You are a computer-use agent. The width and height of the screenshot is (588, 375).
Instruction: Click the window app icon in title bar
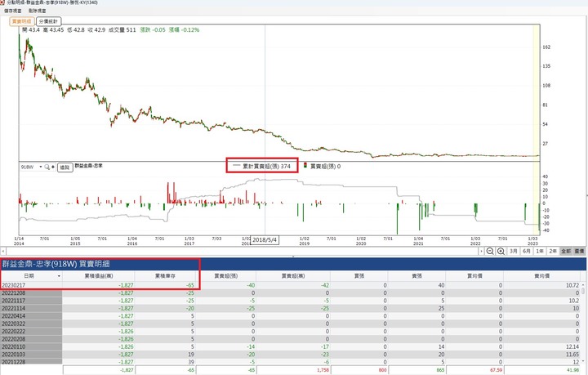[x=3, y=2]
